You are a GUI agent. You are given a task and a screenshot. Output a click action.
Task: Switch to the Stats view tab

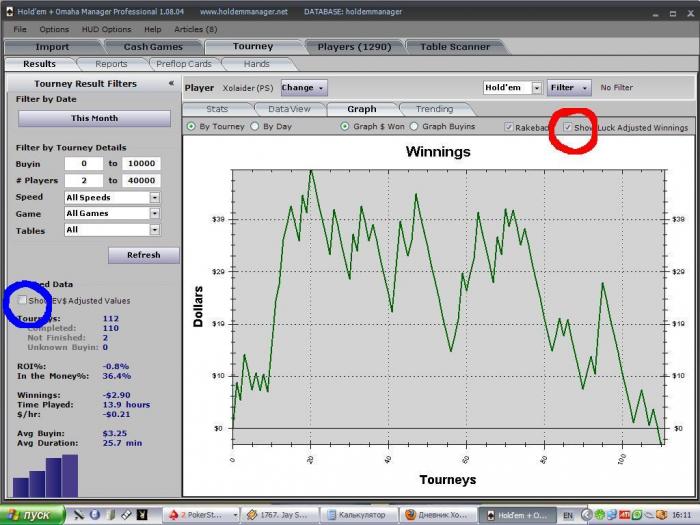coord(217,109)
